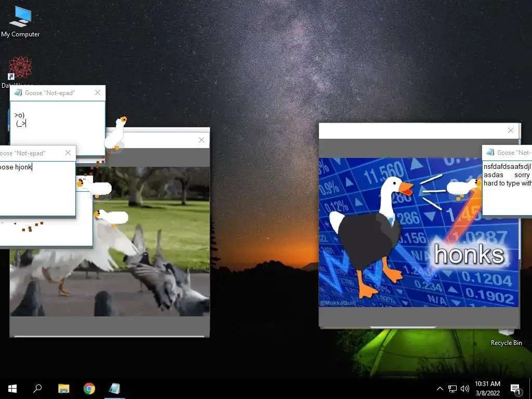
Task: Close the Goose "Not-epad" window containing hjonk
Action: click(x=68, y=153)
